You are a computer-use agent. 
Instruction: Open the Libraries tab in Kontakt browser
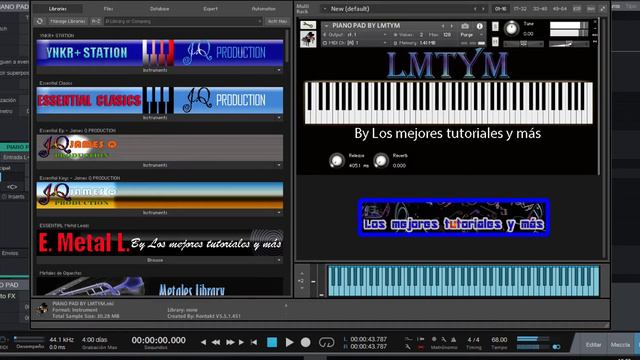(x=58, y=9)
